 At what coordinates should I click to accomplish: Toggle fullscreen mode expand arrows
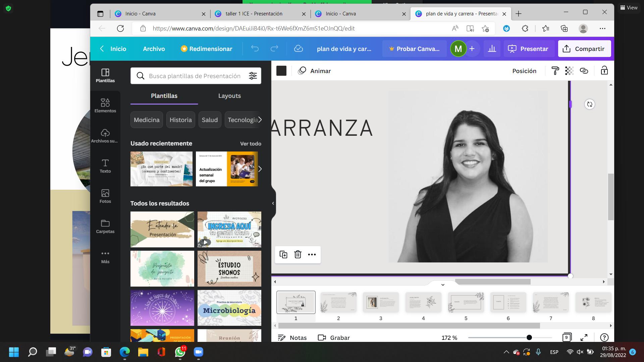click(584, 338)
